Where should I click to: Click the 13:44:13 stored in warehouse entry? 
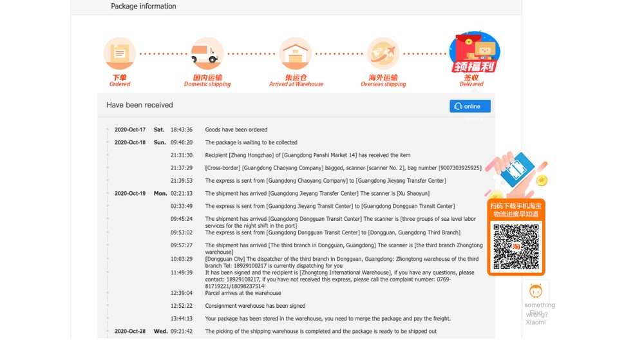coord(328,319)
